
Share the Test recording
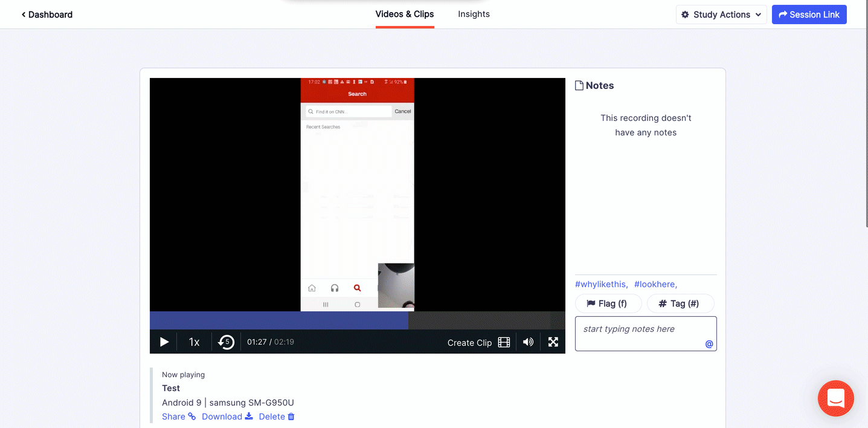tap(179, 417)
